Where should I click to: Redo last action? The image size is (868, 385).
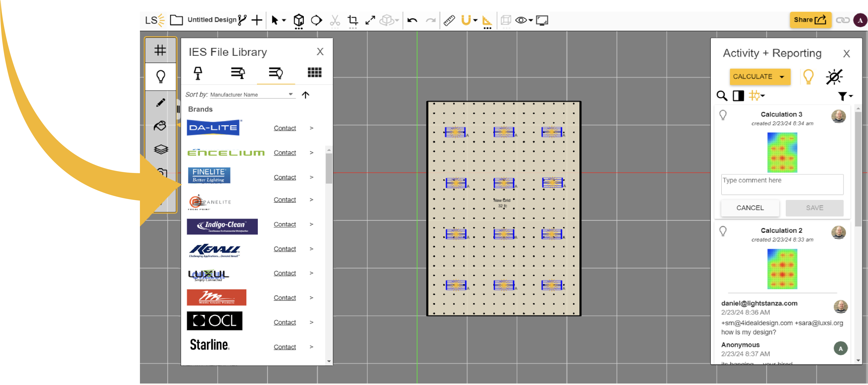tap(431, 20)
